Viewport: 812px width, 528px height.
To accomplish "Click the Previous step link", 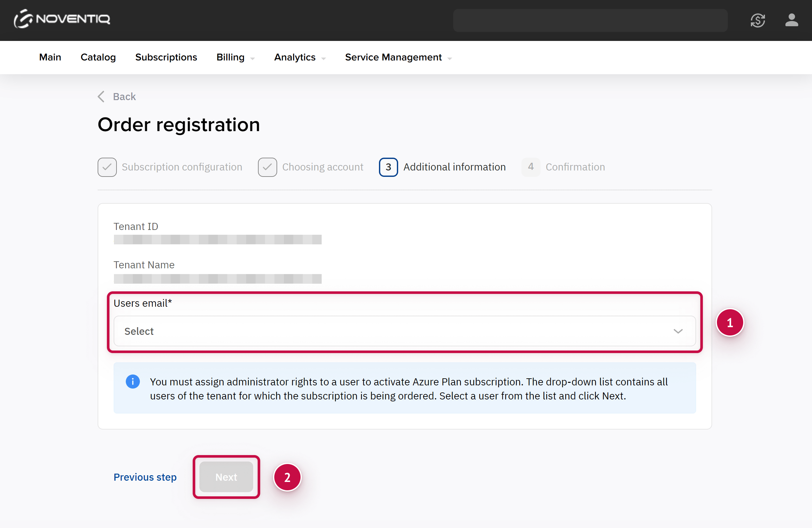I will pyautogui.click(x=145, y=477).
